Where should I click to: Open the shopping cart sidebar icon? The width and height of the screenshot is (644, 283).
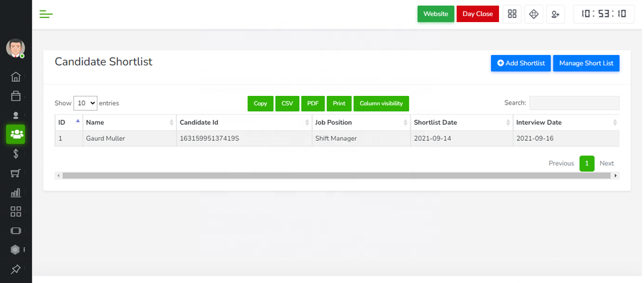tap(15, 173)
